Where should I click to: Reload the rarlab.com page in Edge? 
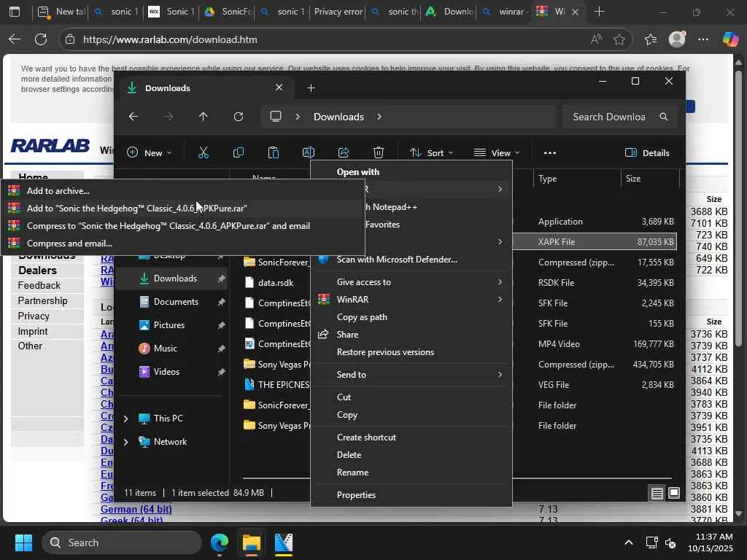(41, 39)
